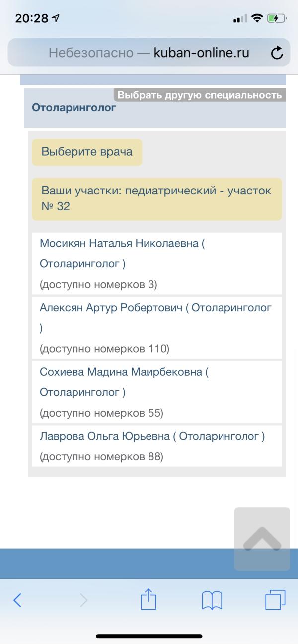Tap the cellular signal bars icon
Screen dimensions: 298x644
(240, 19)
